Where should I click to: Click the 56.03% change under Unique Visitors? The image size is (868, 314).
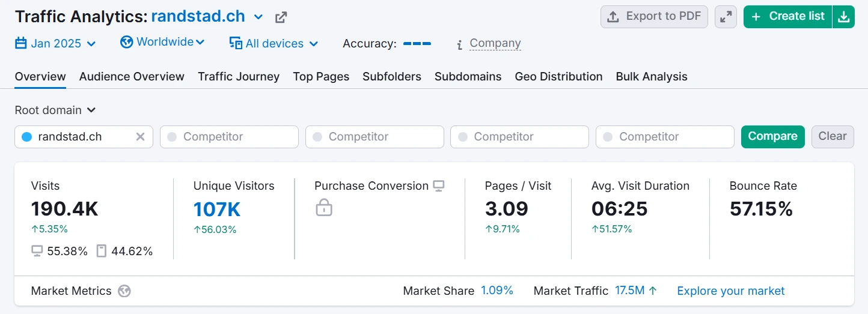(215, 229)
